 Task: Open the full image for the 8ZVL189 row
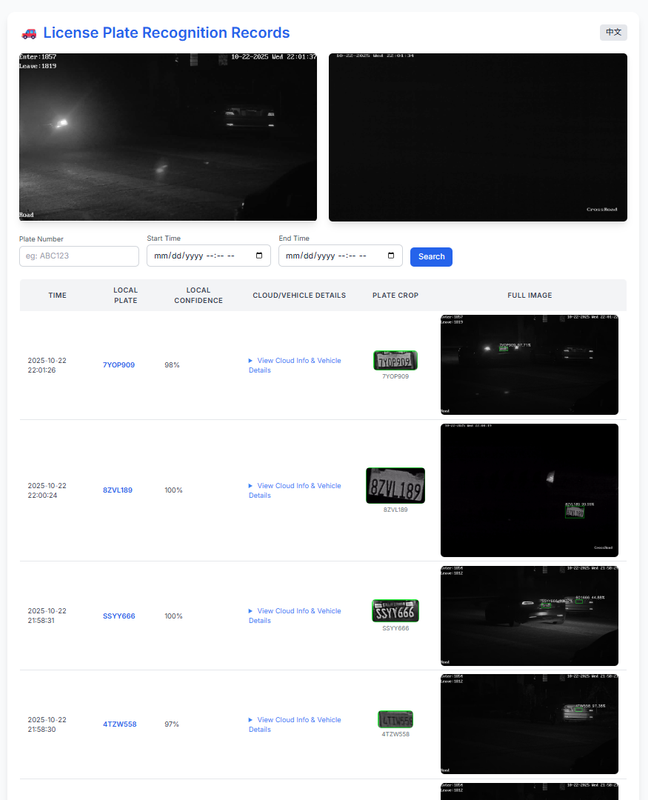tap(530, 490)
